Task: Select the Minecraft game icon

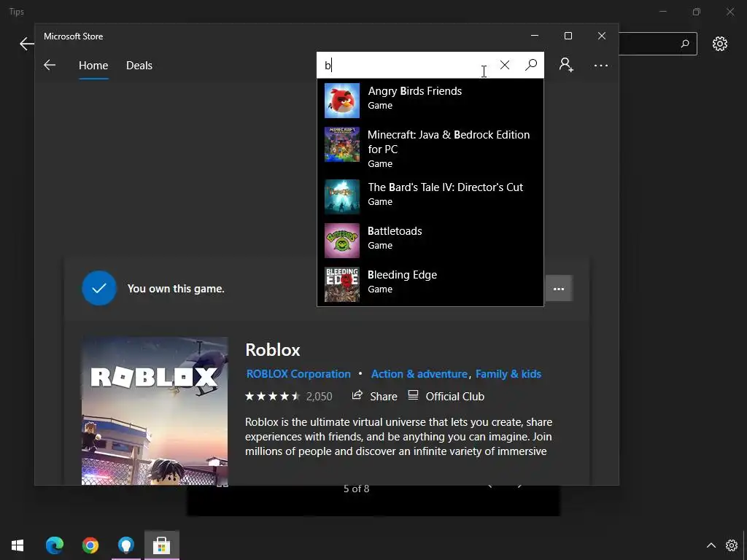Action: pos(342,144)
